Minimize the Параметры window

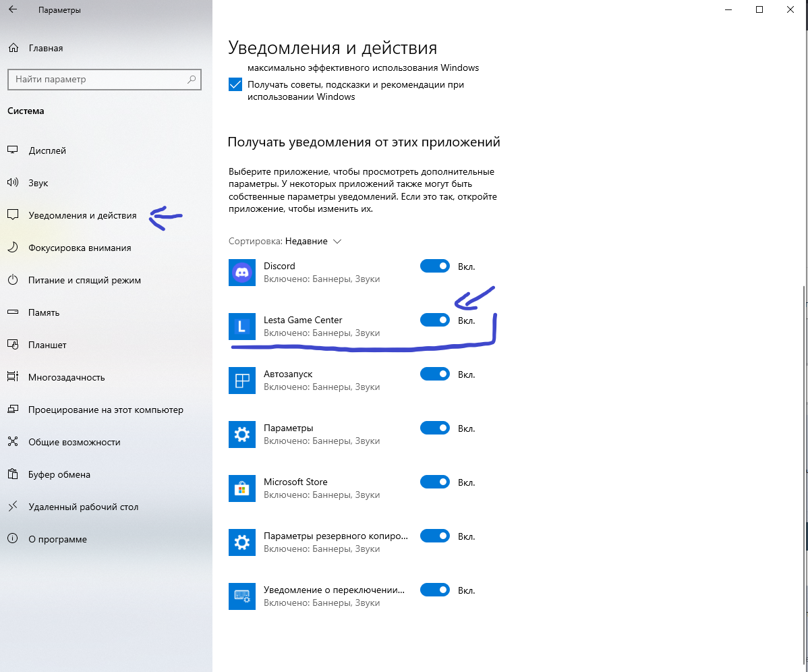(x=728, y=9)
